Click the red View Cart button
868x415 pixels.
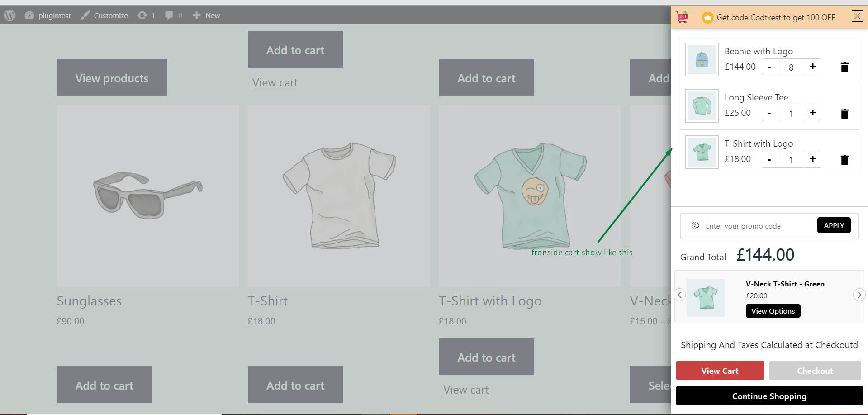(720, 371)
